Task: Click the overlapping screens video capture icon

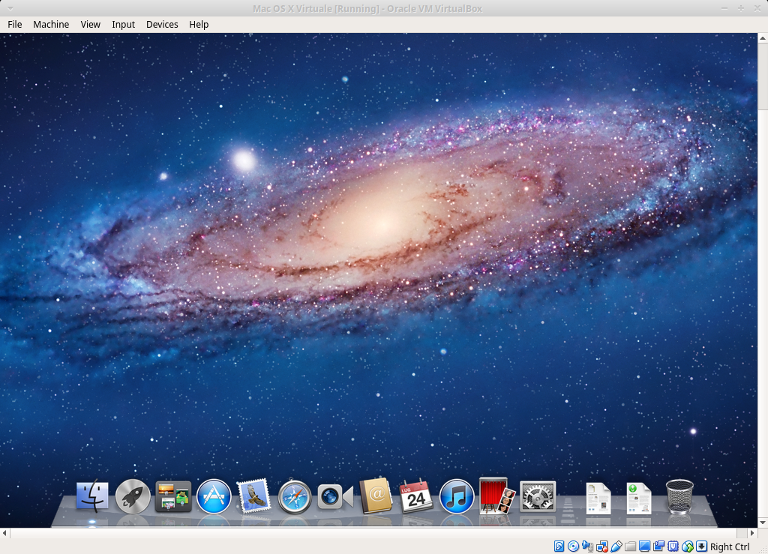Action: 659,546
